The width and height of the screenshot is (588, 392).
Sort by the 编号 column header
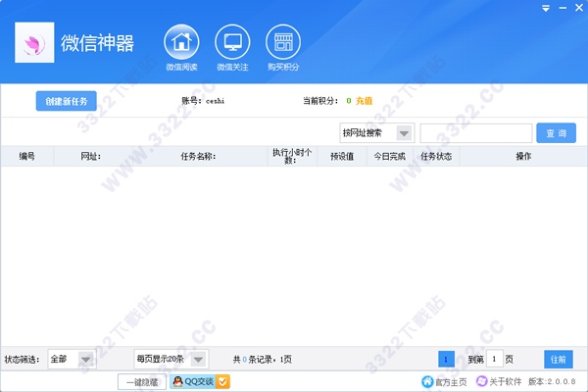pyautogui.click(x=27, y=156)
